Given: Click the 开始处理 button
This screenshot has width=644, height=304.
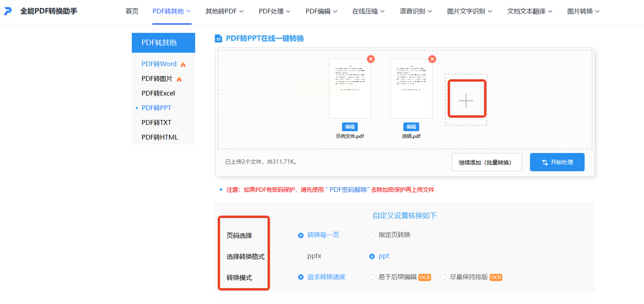Looking at the screenshot, I should pos(557,162).
